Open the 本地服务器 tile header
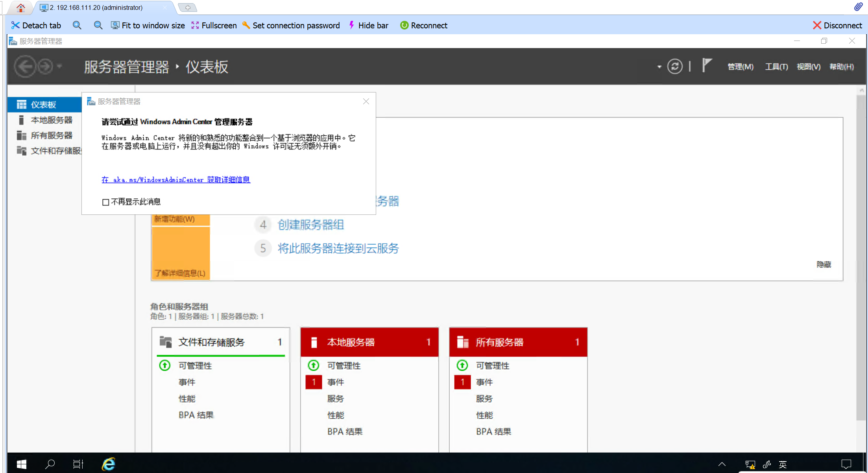The width and height of the screenshot is (868, 473). tap(369, 342)
